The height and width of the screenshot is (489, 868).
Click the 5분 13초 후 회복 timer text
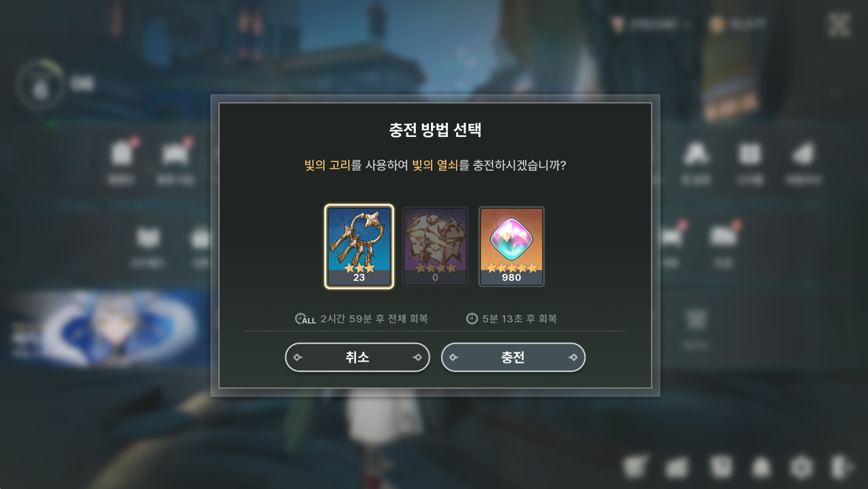[x=519, y=319]
